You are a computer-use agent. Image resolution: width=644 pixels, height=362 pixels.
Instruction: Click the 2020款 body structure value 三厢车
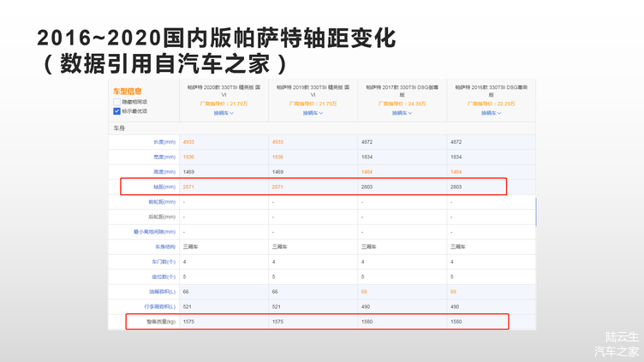(x=191, y=246)
